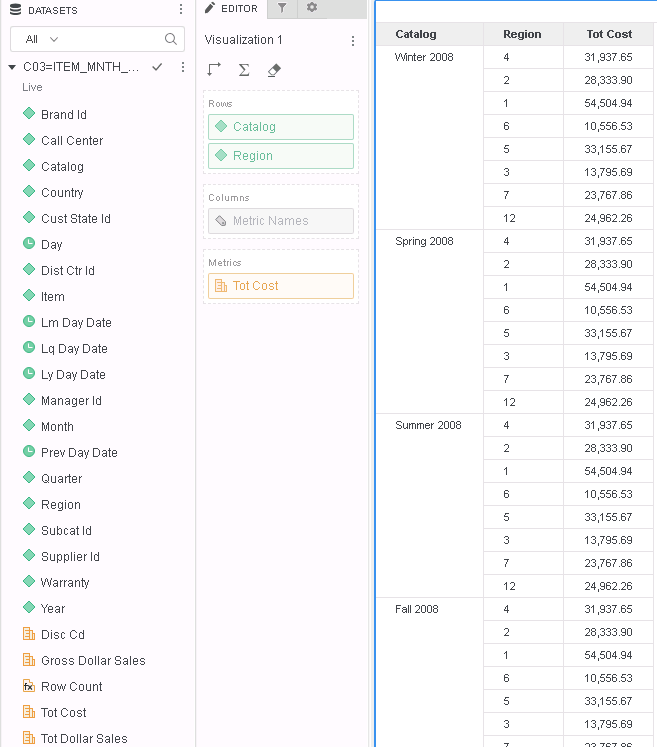
Task: Click the sigma totals icon
Action: point(244,70)
